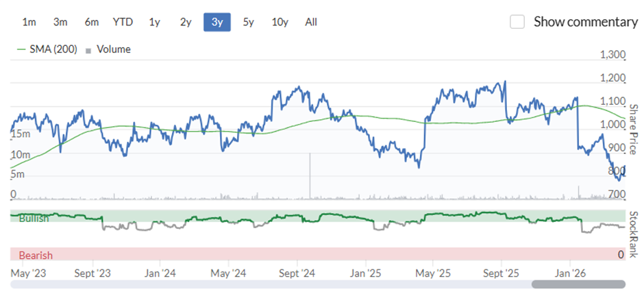Image resolution: width=644 pixels, height=294 pixels.
Task: Toggle the SMA (200) legend series
Action: [47, 49]
